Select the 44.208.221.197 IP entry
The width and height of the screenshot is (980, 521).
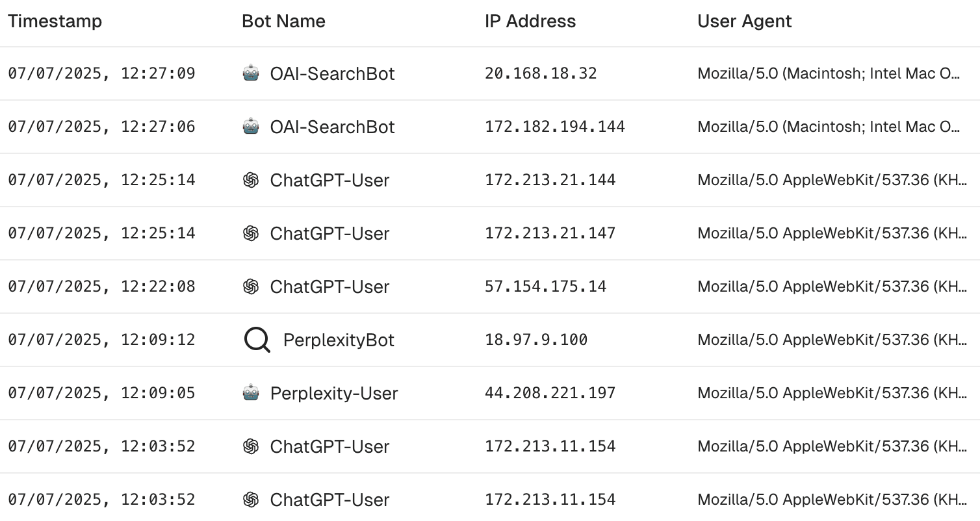click(548, 392)
